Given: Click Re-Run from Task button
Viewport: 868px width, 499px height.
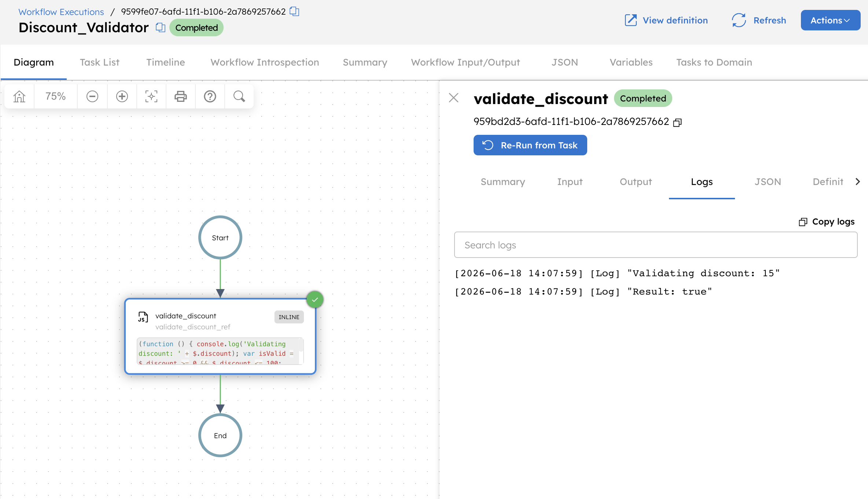Looking at the screenshot, I should click(x=530, y=145).
